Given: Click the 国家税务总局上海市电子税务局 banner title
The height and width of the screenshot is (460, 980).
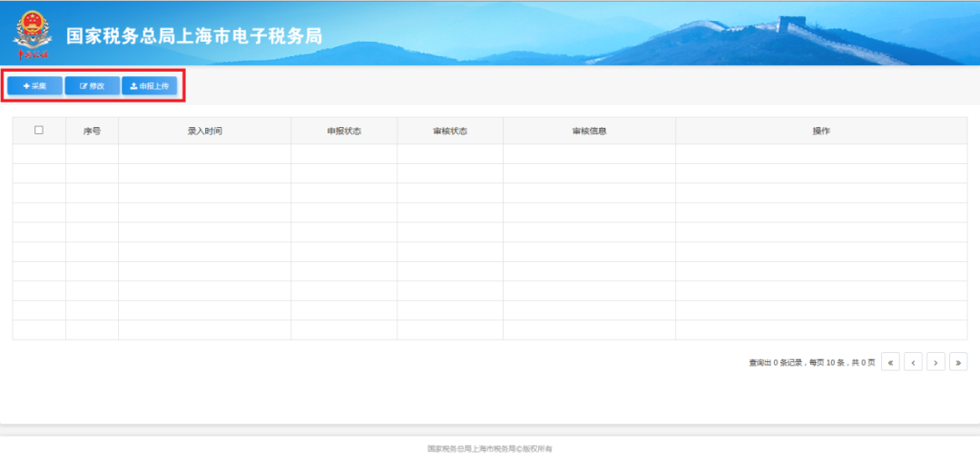Looking at the screenshot, I should [x=194, y=35].
